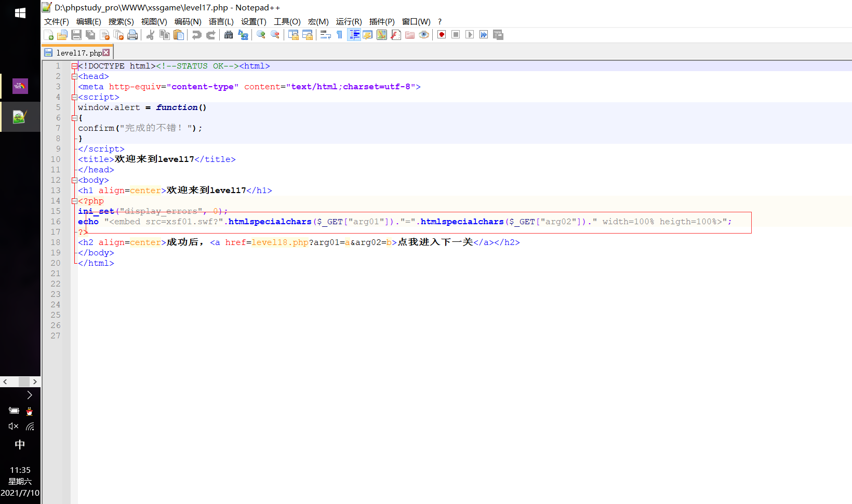Collapse the fold marker on line 1
The width and height of the screenshot is (852, 504).
[x=74, y=66]
